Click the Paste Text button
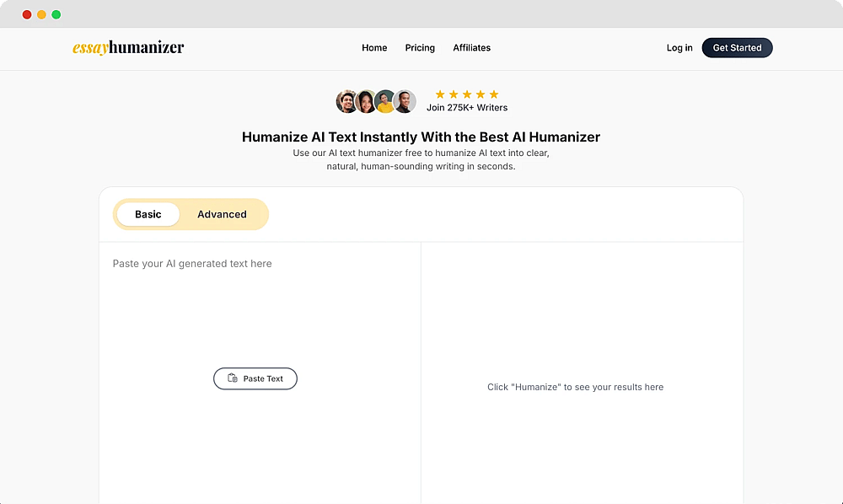Viewport: 843px width, 504px height. [255, 378]
